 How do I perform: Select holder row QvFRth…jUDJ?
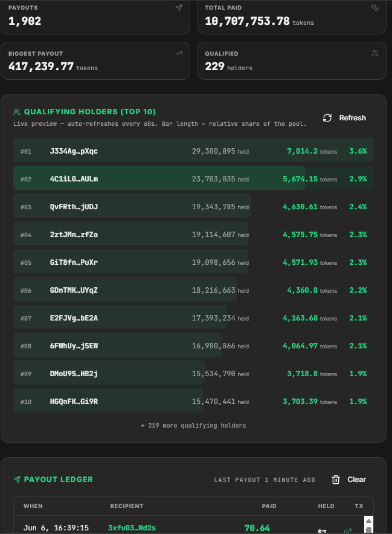point(194,206)
